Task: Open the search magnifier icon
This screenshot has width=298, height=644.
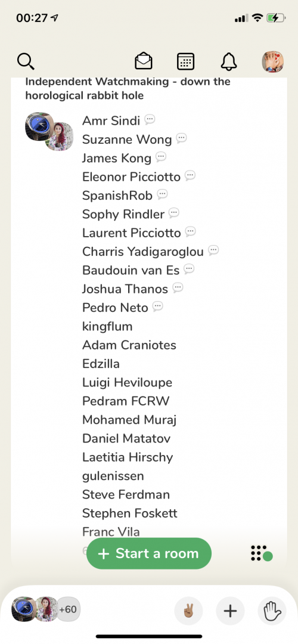Action: click(26, 61)
